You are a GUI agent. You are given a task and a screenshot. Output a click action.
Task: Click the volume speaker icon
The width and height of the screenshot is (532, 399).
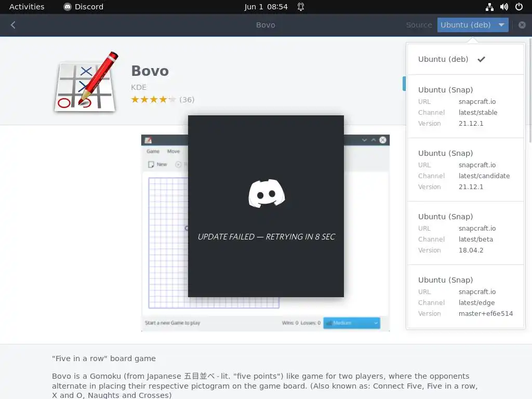504,7
